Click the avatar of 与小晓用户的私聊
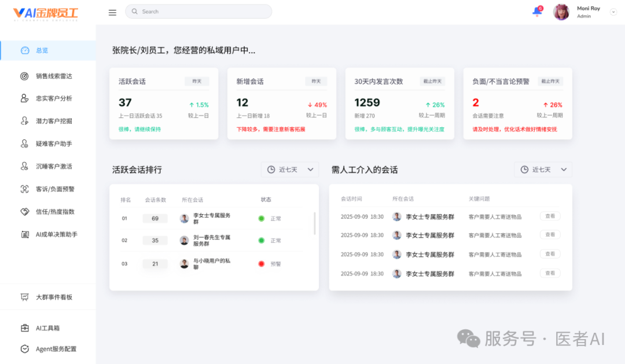 (x=184, y=263)
